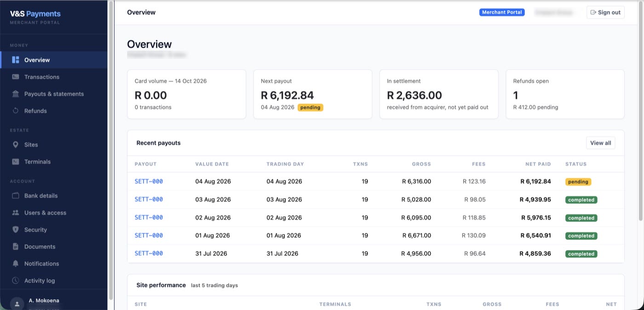This screenshot has width=644, height=310.
Task: Click fees amount R 118.85
Action: 474,217
